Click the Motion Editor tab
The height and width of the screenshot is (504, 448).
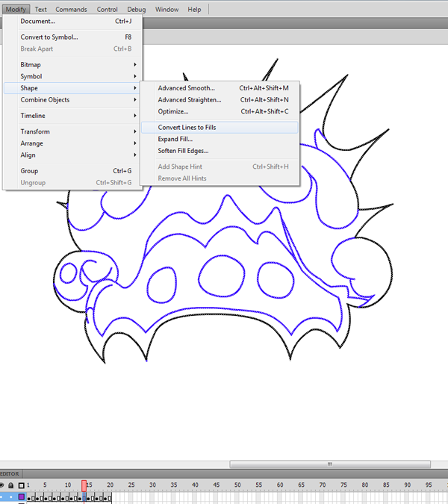pyautogui.click(x=10, y=474)
